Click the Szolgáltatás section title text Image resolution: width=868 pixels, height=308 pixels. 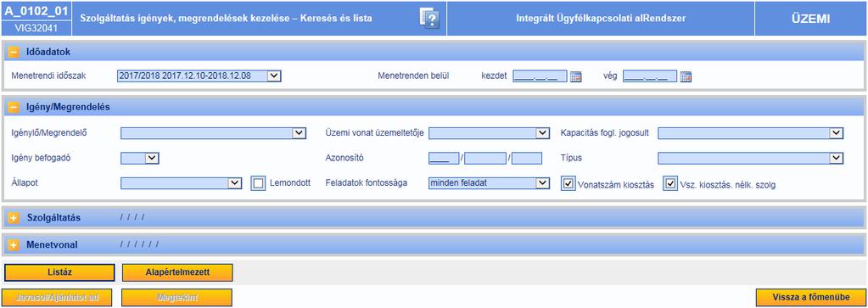click(x=53, y=218)
